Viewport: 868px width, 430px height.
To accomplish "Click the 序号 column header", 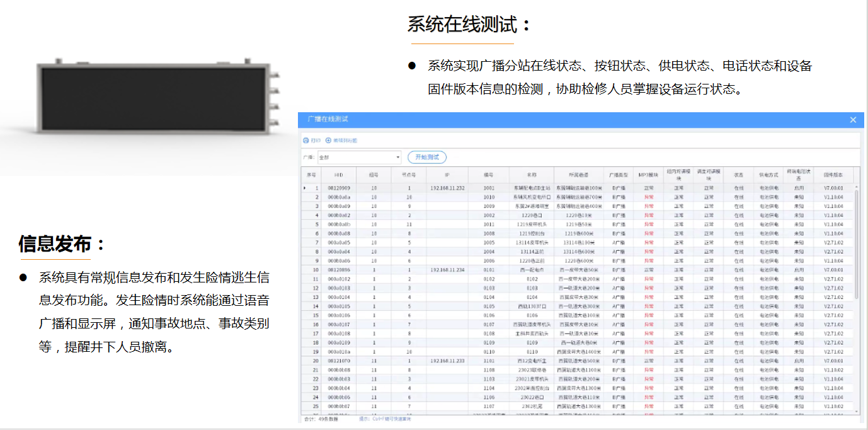I will (311, 175).
